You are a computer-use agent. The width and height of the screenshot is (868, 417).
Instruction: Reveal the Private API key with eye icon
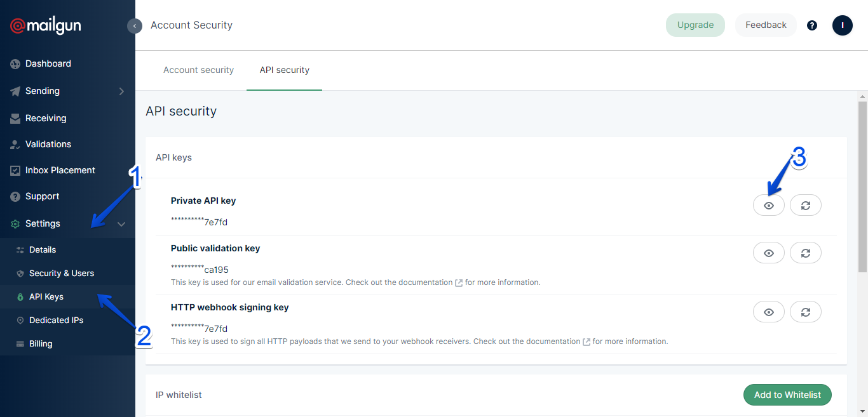[x=769, y=206]
